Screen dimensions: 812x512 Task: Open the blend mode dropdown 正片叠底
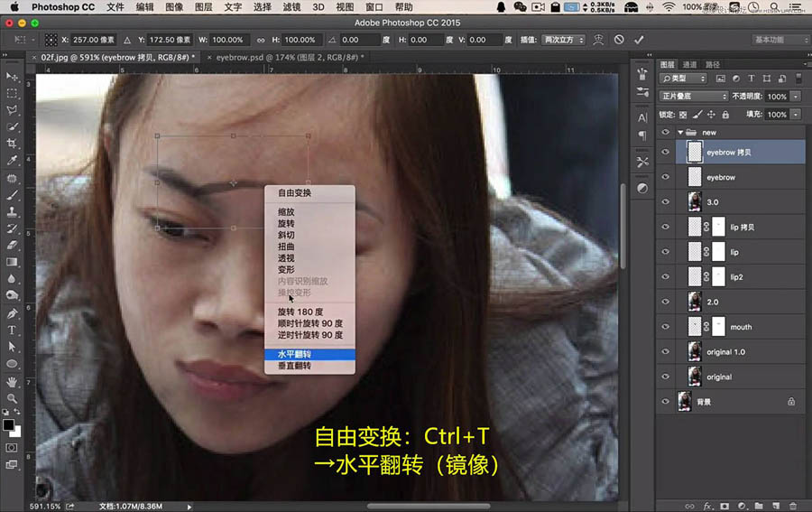pyautogui.click(x=694, y=97)
